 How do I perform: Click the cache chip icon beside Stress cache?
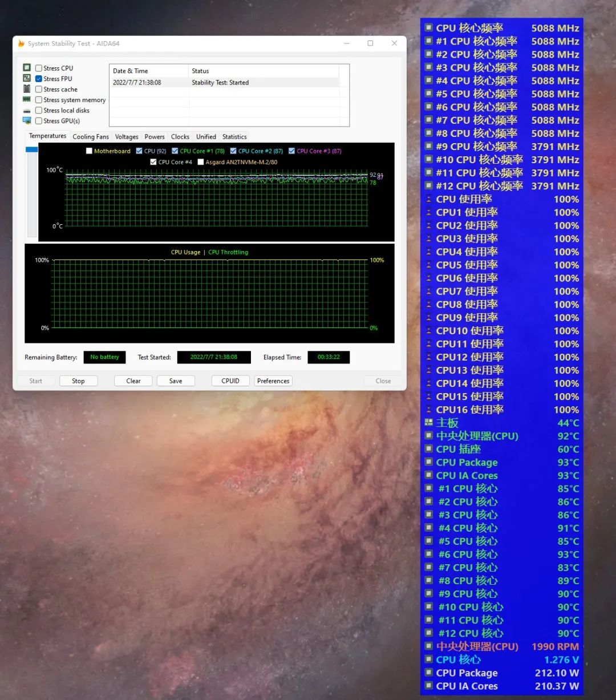click(27, 89)
